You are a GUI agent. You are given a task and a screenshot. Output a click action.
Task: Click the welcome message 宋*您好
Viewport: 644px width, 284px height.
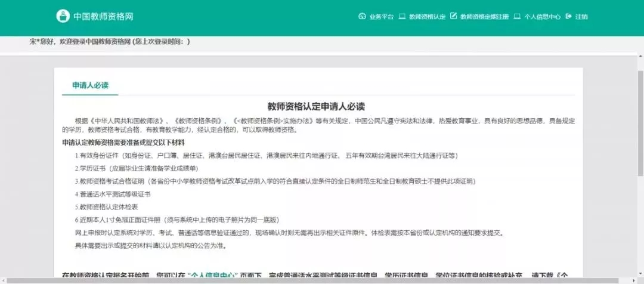click(110, 42)
